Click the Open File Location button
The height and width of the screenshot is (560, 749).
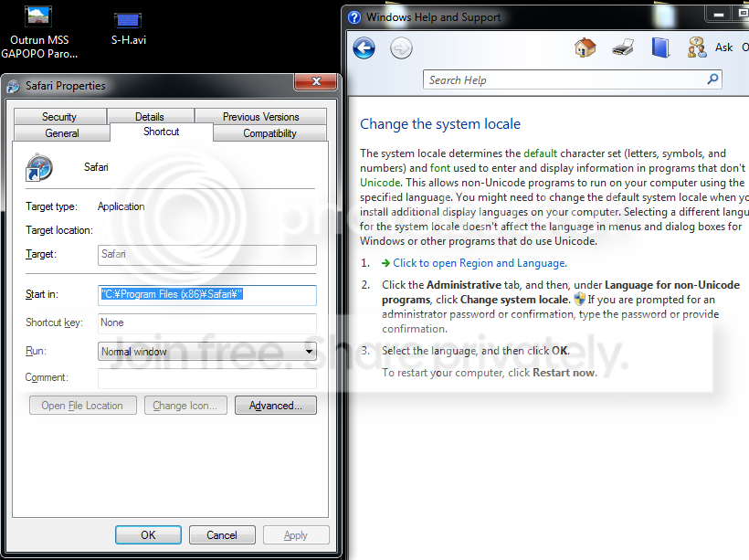pyautogui.click(x=82, y=406)
